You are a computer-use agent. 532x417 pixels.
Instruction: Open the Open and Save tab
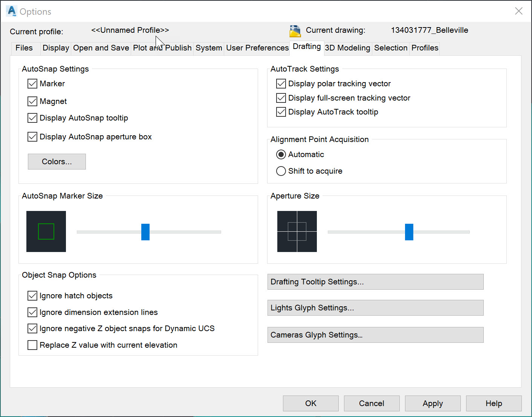(x=101, y=48)
